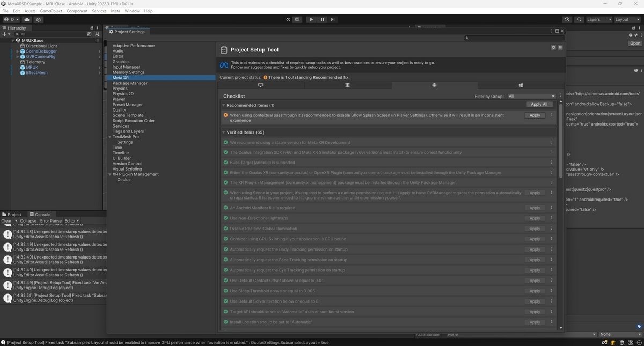Click Apply for Disable Realtime Global Illumination
Screen dimensions: 644x346
tap(535, 229)
